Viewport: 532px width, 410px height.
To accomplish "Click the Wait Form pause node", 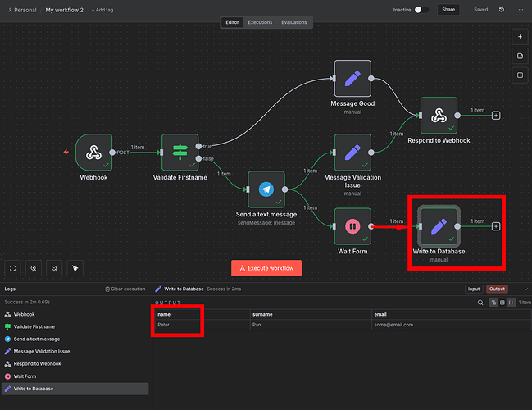I will [x=352, y=225].
